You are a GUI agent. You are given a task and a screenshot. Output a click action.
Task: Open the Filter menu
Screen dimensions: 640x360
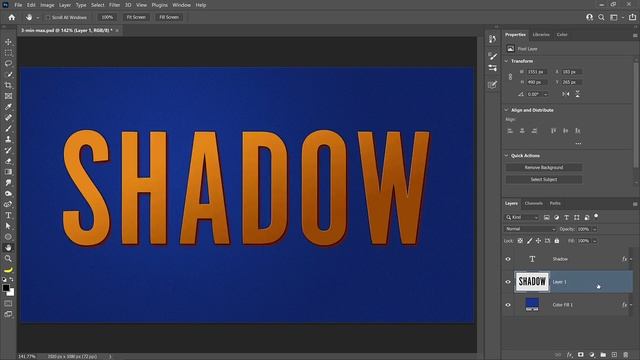[114, 5]
